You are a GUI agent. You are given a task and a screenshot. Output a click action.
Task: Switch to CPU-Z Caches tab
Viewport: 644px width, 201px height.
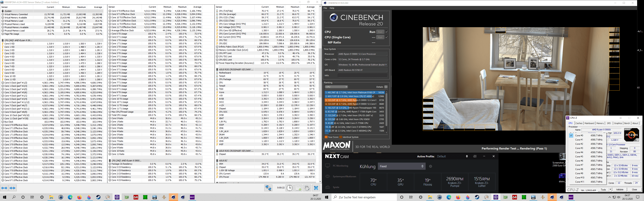[579, 123]
